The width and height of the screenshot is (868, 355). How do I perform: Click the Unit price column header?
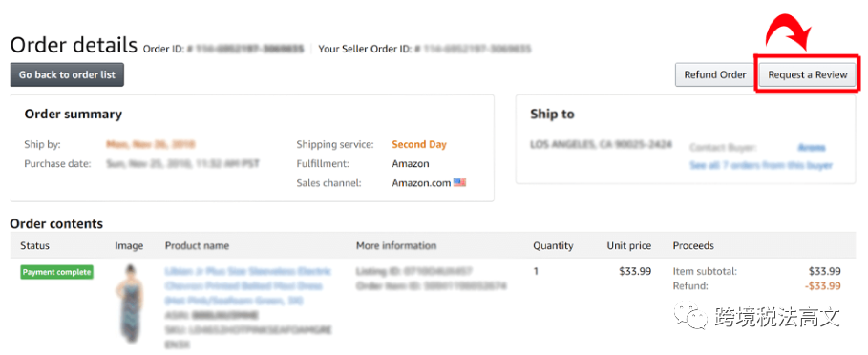[x=629, y=245]
